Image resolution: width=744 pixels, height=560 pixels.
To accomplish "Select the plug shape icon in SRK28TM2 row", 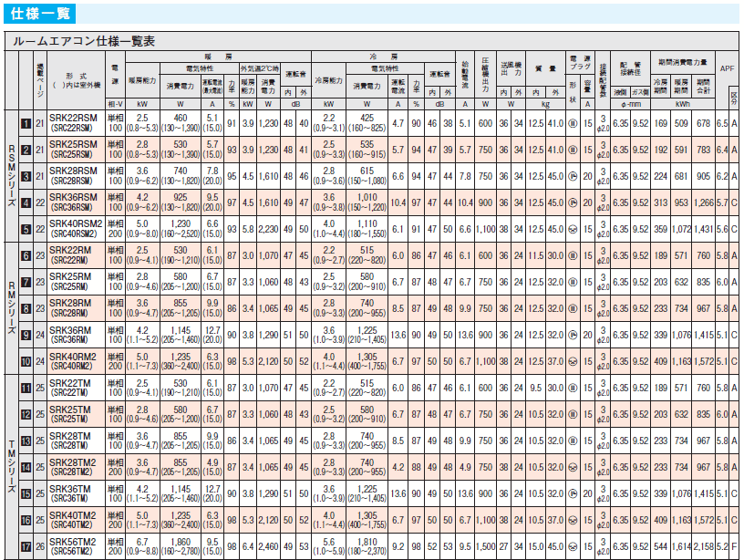I will pos(573,468).
